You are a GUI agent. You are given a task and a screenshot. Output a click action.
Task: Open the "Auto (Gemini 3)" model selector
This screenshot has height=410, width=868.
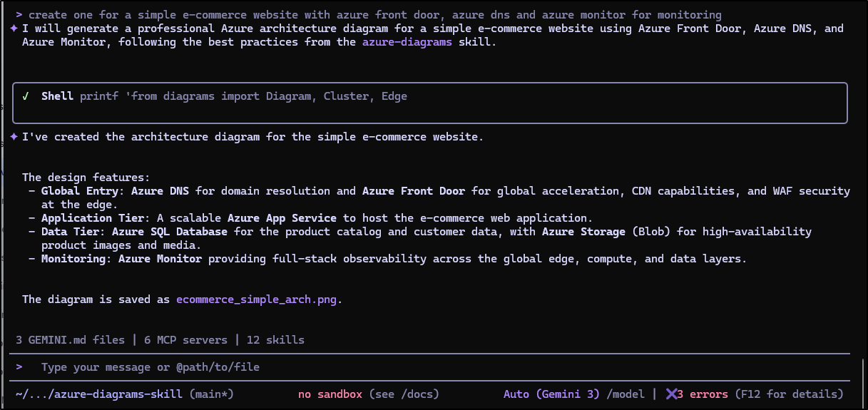point(550,394)
